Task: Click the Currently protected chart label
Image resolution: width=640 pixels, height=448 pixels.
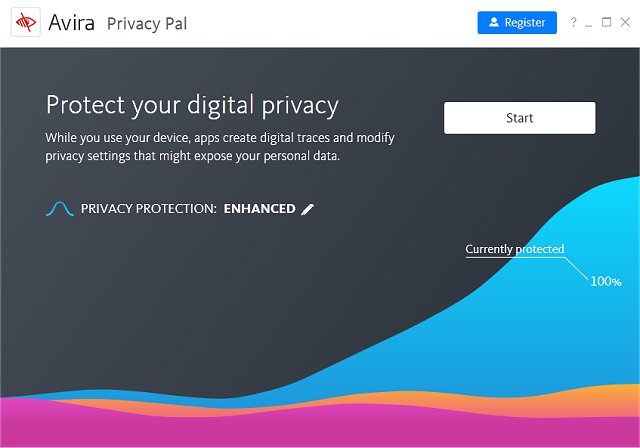Action: pos(514,249)
